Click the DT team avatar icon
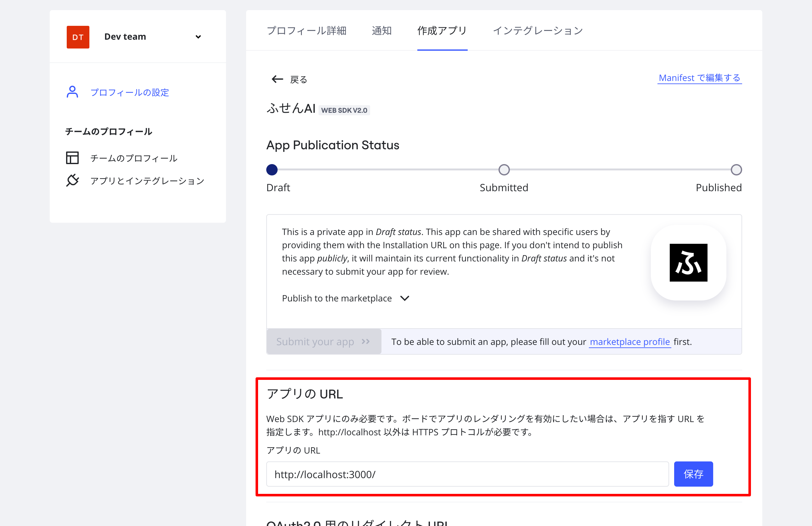Screen dimensions: 812x526 (x=78, y=37)
